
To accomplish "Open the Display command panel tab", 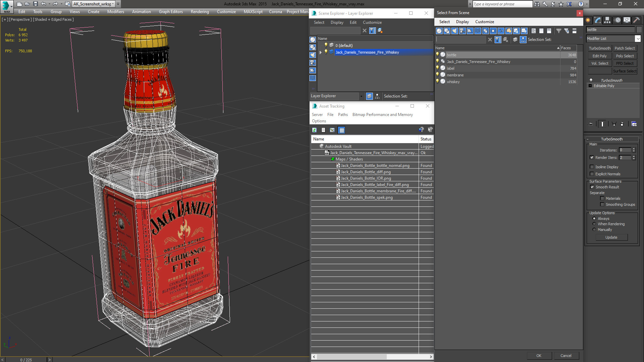I will (627, 20).
